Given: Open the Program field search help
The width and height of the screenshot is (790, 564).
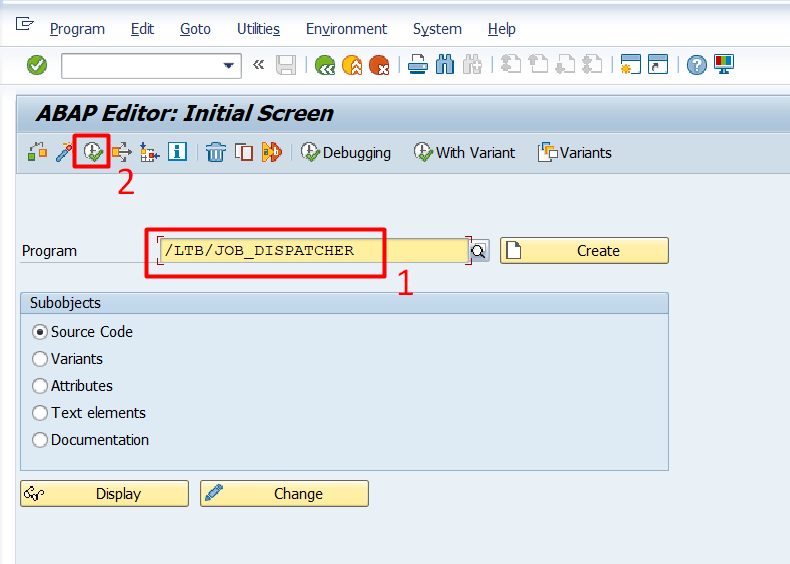Looking at the screenshot, I should [x=479, y=250].
